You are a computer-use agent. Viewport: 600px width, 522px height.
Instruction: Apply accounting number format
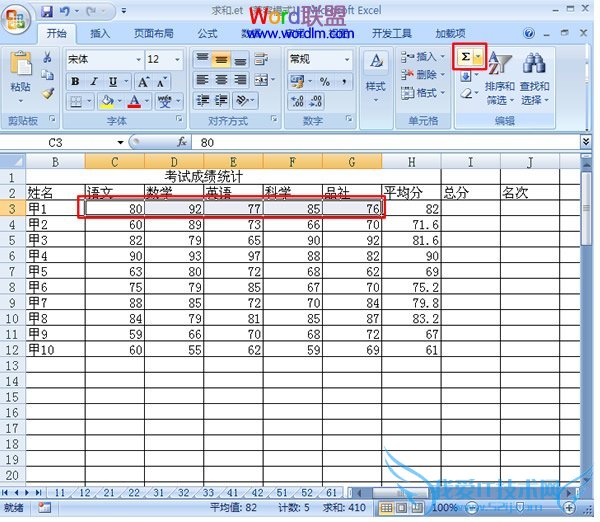pyautogui.click(x=297, y=82)
